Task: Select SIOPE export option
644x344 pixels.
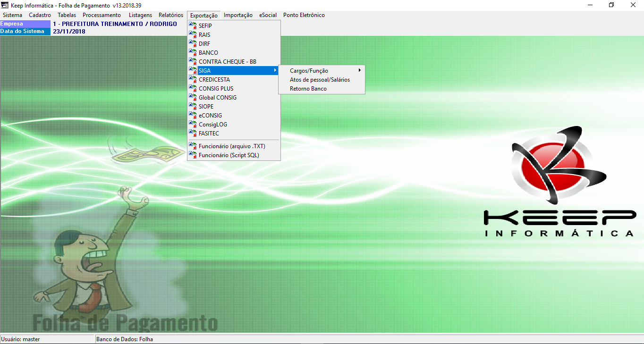Action: 234,106
